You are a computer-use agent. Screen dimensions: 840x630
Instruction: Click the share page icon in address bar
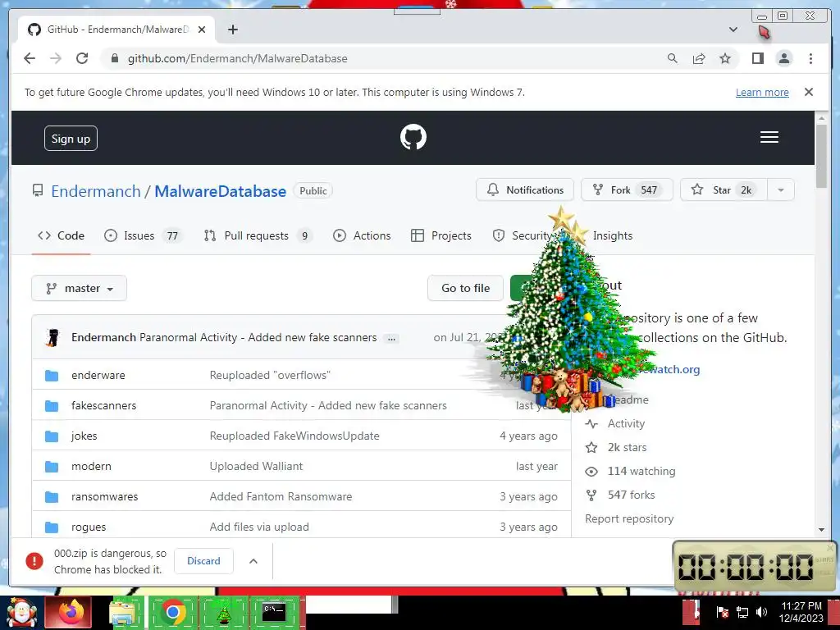click(699, 58)
